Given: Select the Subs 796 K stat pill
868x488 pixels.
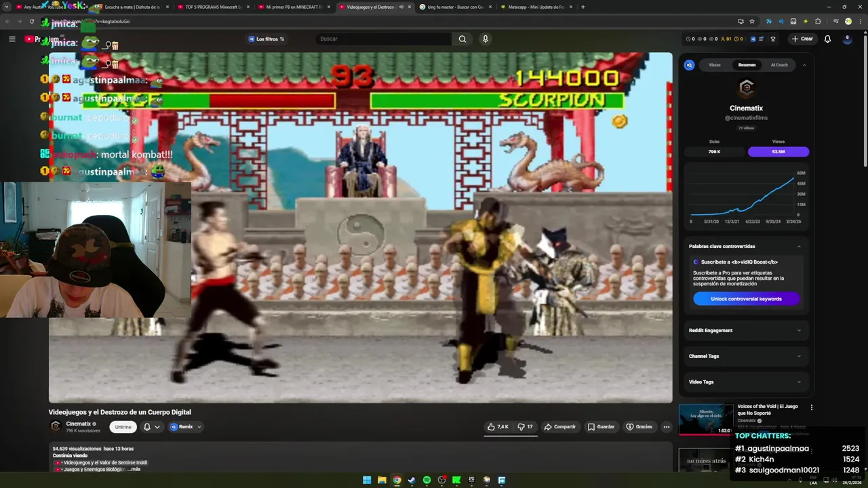Looking at the screenshot, I should tap(714, 151).
